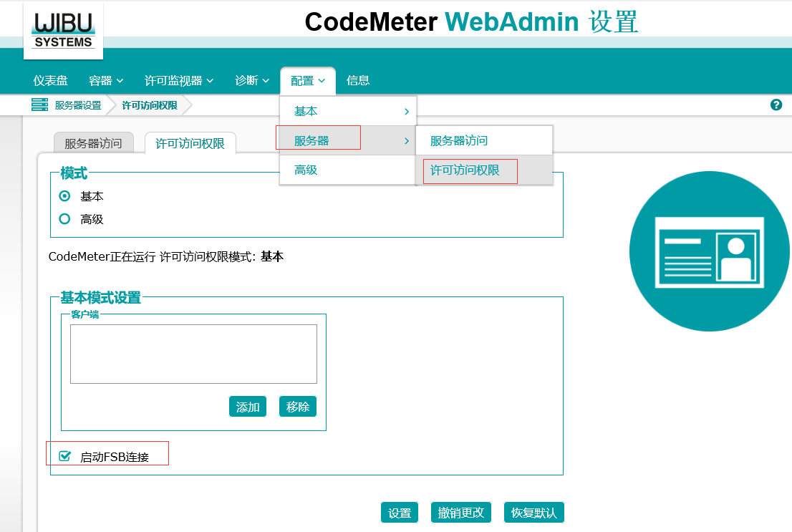
Task: Expand the 诊断 menu dropdown
Action: tap(252, 81)
